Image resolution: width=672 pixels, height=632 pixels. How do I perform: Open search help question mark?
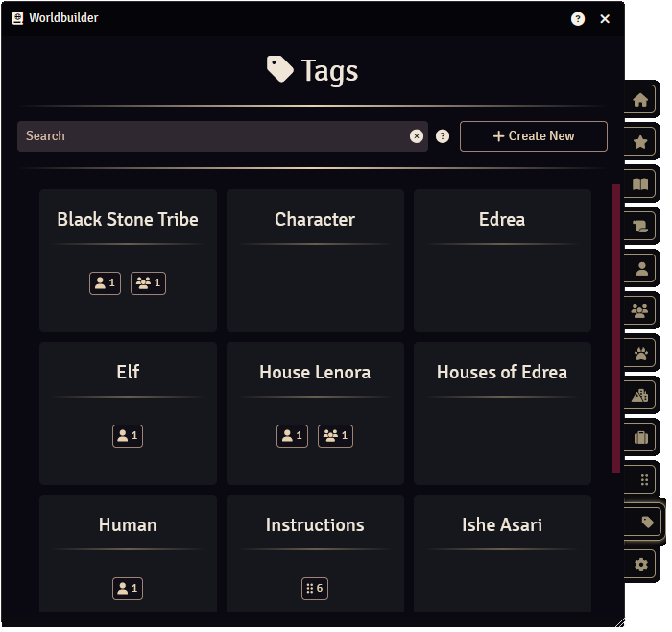click(443, 136)
